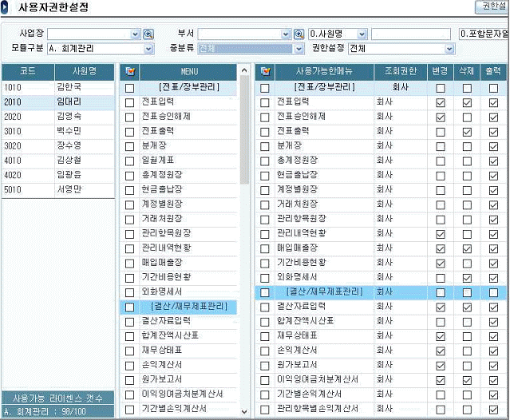Screen dimensions: 510x420
Task: Check the 결산/재무제표관리 group box in MENU list
Action: tap(129, 306)
